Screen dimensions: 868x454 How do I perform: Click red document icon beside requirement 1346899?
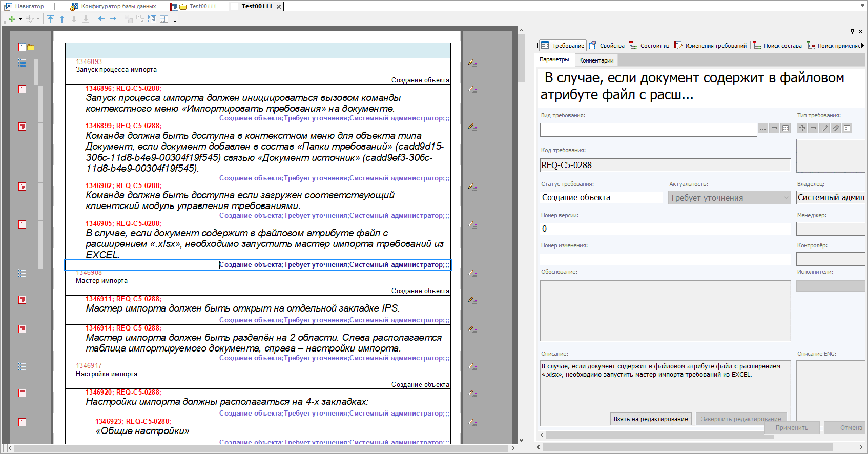coord(22,127)
